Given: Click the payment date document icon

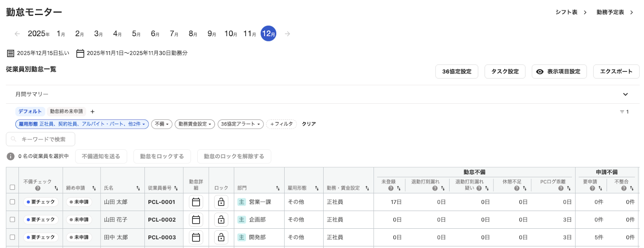Looking at the screenshot, I should click(11, 53).
